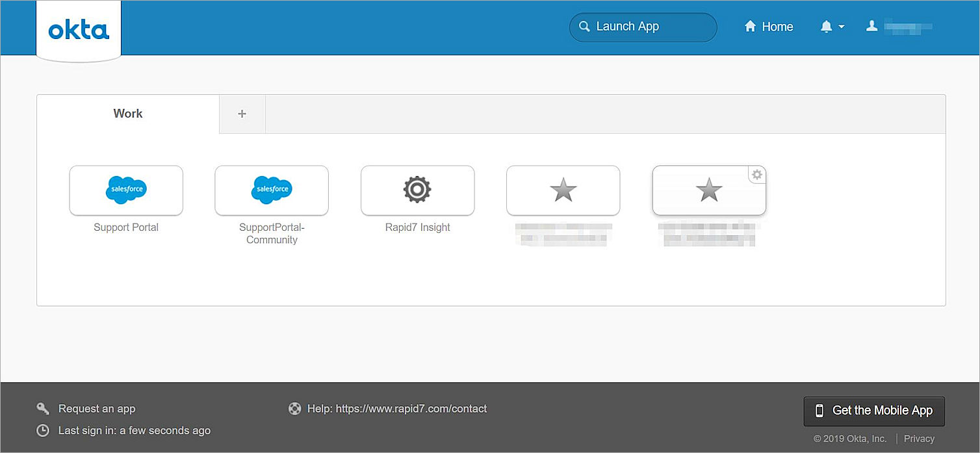Add a new tab with the plus button
This screenshot has height=453, width=980.
click(242, 113)
